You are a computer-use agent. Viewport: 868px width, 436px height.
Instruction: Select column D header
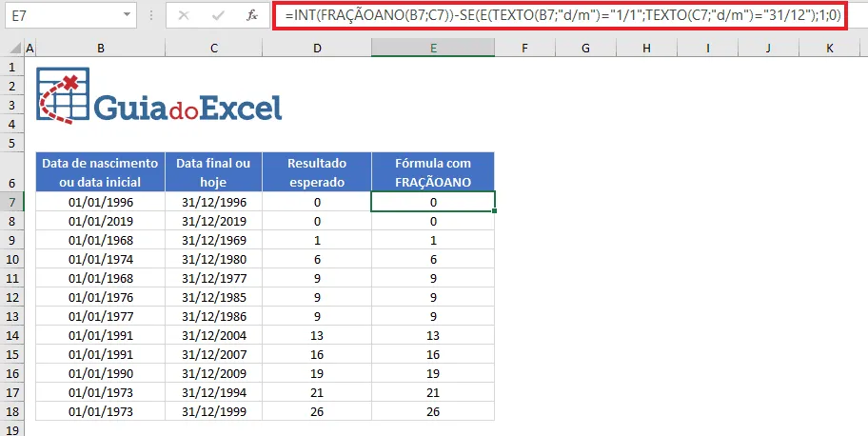pos(317,49)
